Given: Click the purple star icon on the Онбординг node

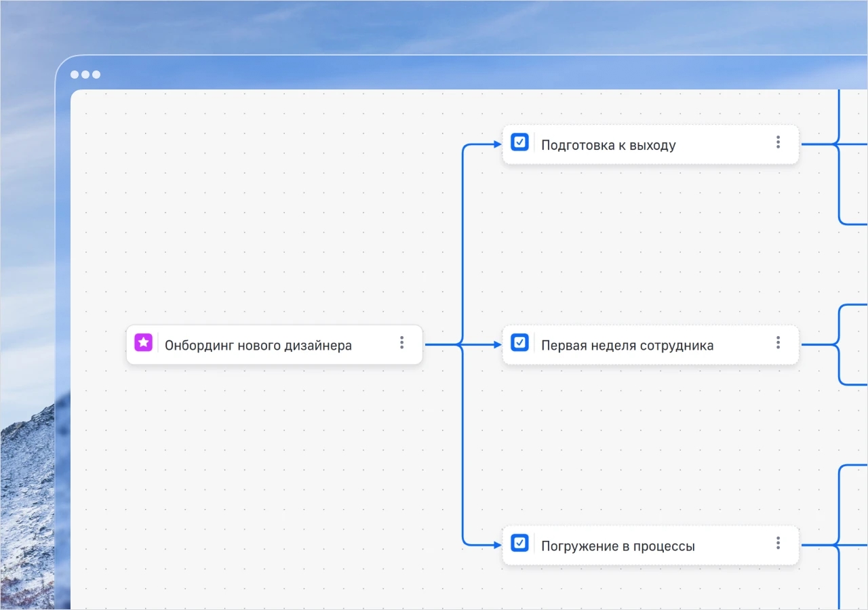Looking at the screenshot, I should (143, 343).
